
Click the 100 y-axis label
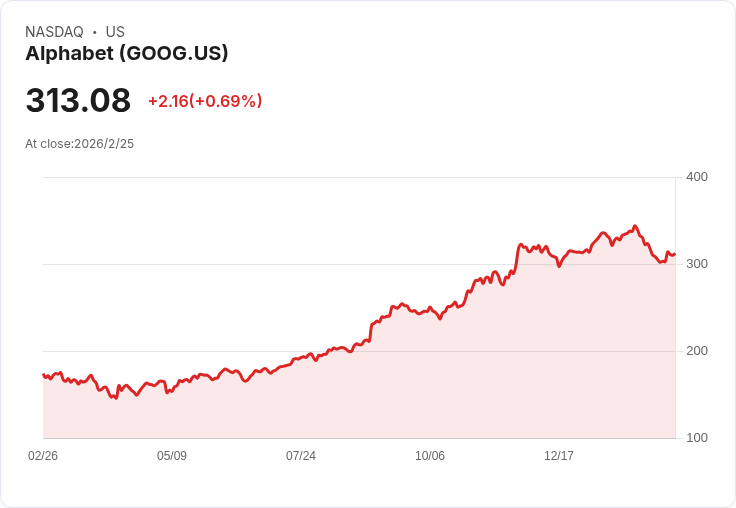pos(696,438)
